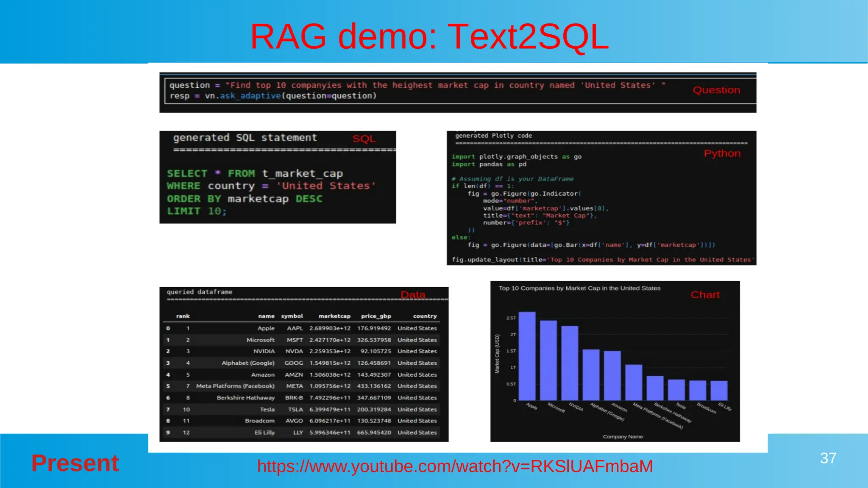The image size is (868, 488).
Task: Click the fig.update_layout code line
Action: [x=603, y=260]
